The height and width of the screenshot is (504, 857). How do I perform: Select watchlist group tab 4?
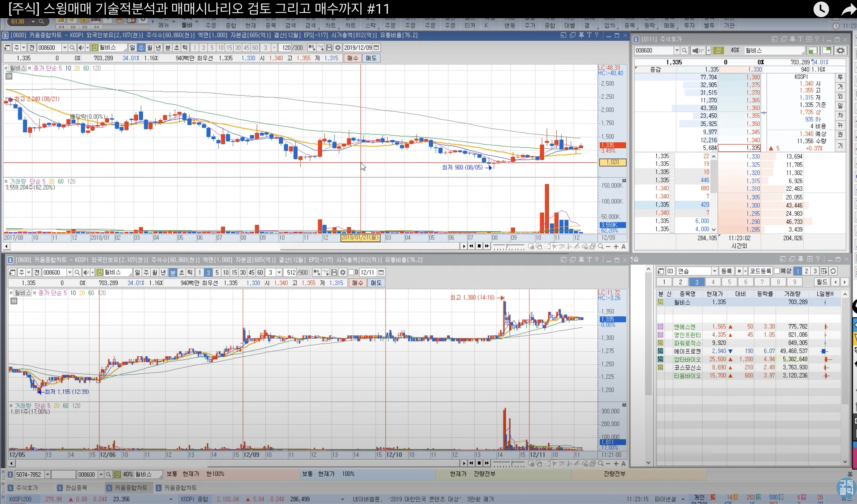713,282
